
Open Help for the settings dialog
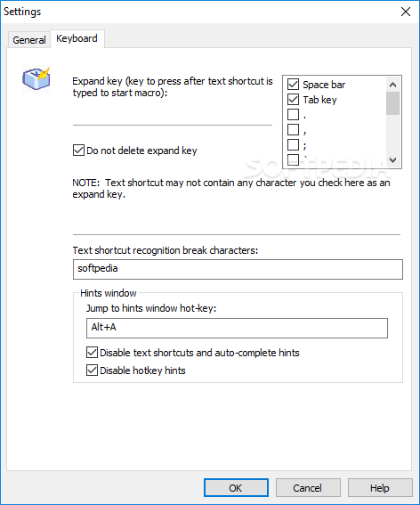point(380,488)
